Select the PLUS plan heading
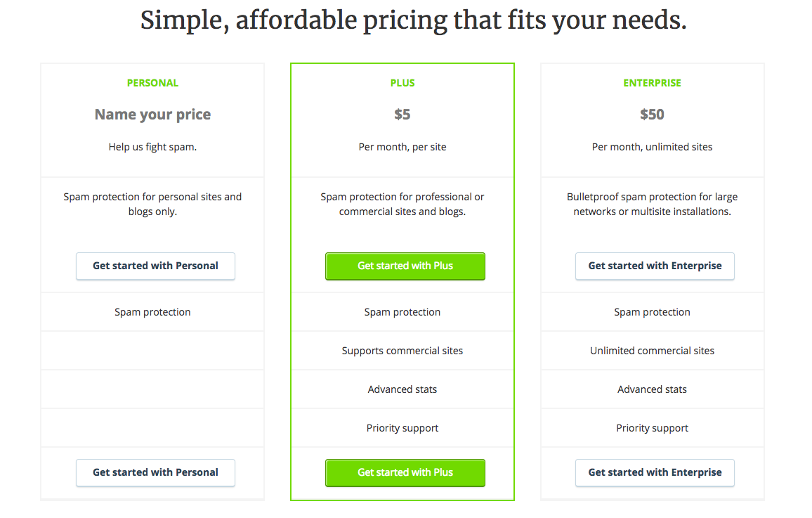 tap(402, 83)
